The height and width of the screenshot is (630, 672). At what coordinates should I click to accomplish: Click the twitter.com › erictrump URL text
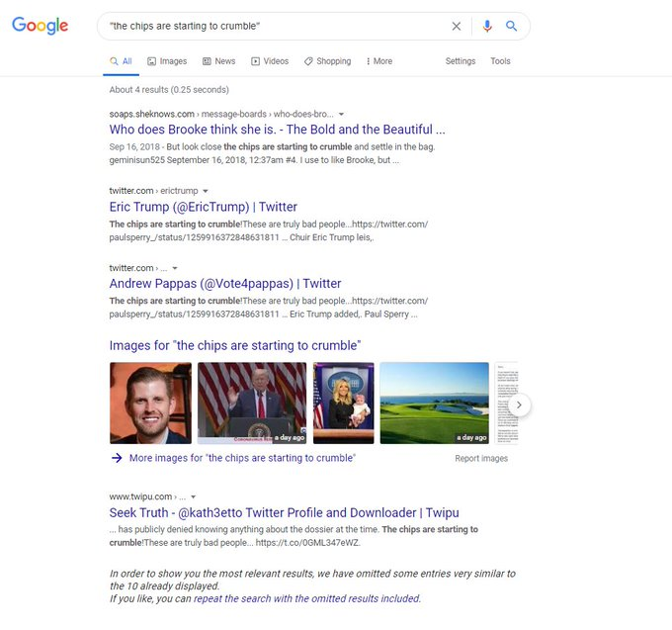[153, 191]
